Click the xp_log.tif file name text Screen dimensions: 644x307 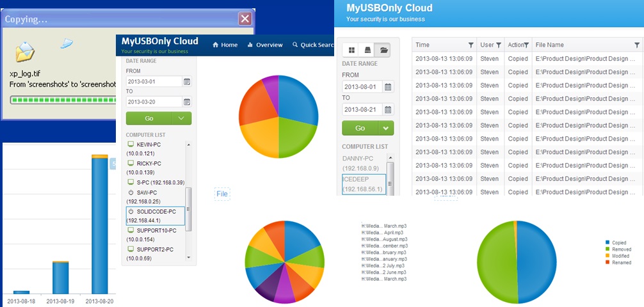click(24, 74)
